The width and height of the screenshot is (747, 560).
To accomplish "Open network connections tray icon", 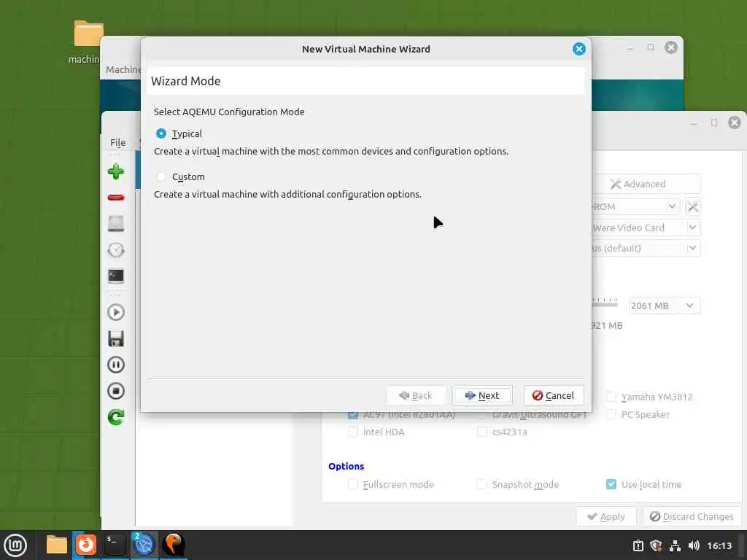I will (x=675, y=545).
